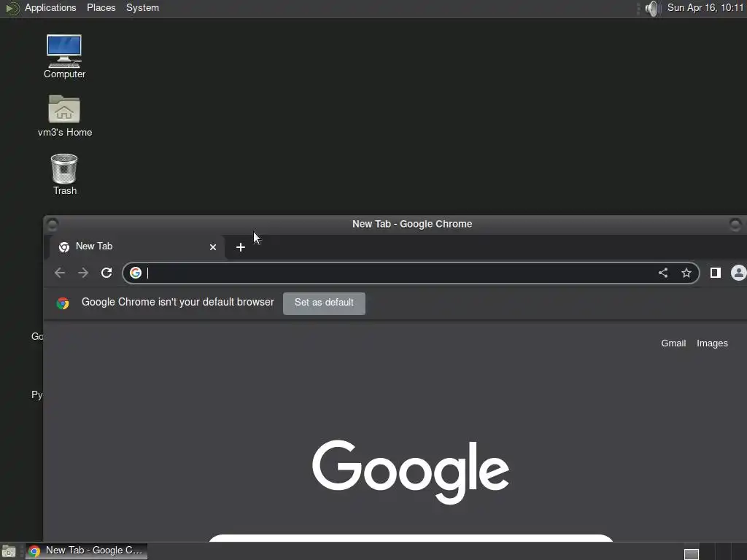Reload the current Chrome page
The image size is (747, 560).
pyautogui.click(x=107, y=273)
